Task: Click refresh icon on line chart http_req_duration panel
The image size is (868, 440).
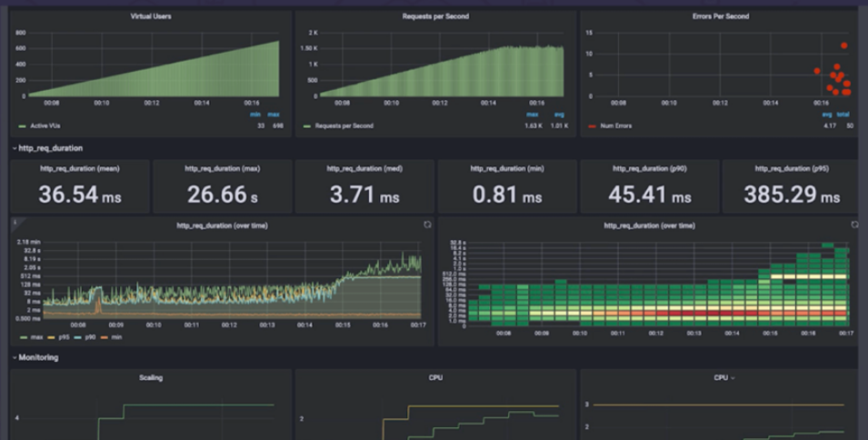Action: 427,225
